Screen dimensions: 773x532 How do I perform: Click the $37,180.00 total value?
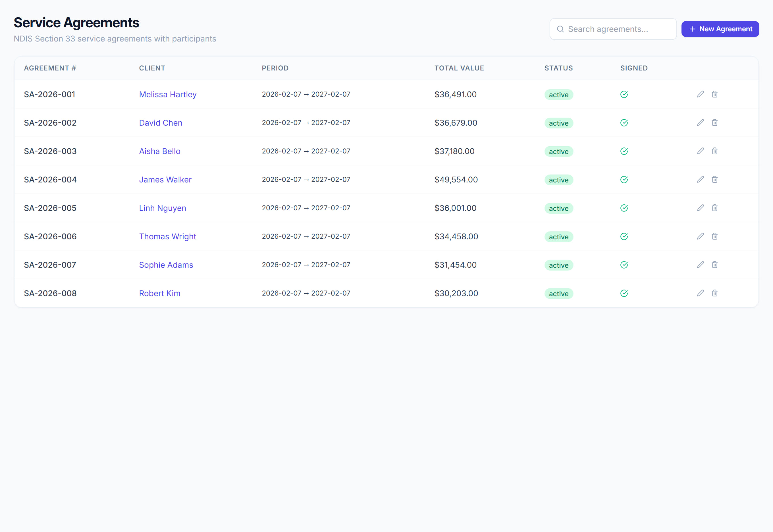[x=454, y=151]
